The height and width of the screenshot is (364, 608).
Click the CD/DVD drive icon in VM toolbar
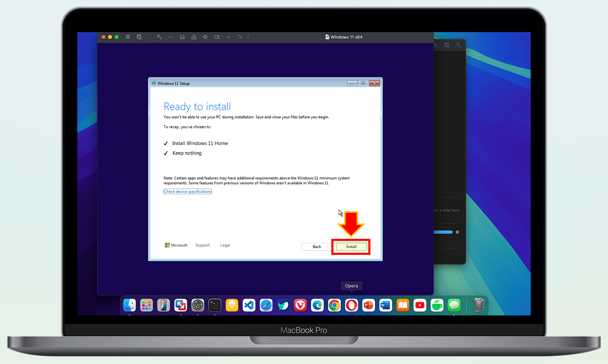194,37
